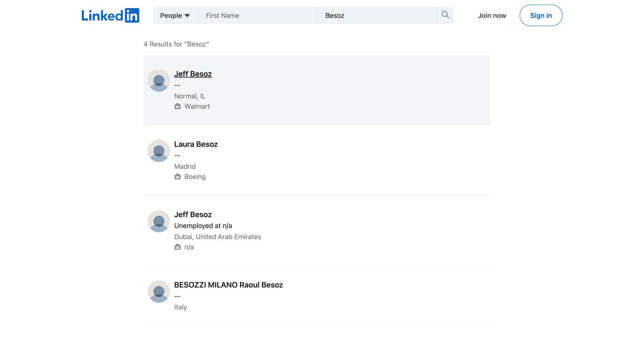
Task: Click Laura Besoz avatar
Action: click(x=159, y=151)
